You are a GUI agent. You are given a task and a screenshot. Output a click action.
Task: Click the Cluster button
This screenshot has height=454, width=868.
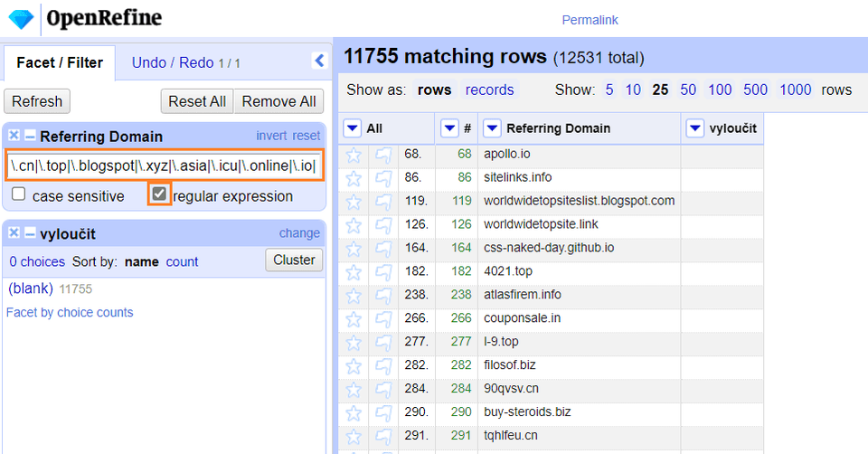coord(294,260)
